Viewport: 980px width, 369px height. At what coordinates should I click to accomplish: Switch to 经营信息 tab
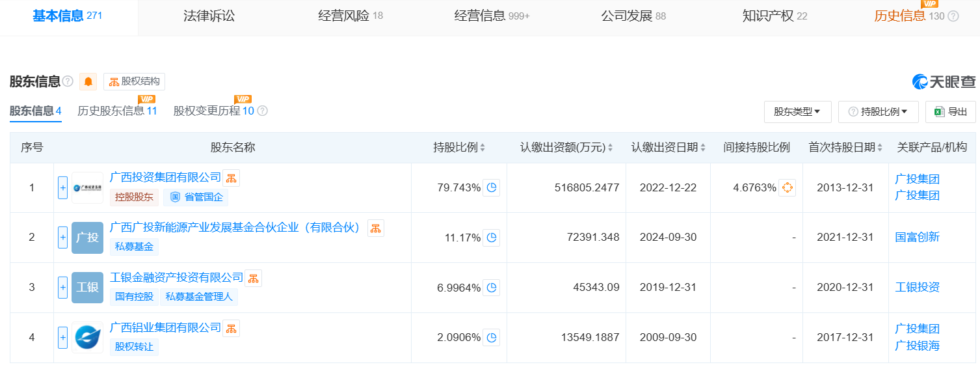tap(492, 16)
